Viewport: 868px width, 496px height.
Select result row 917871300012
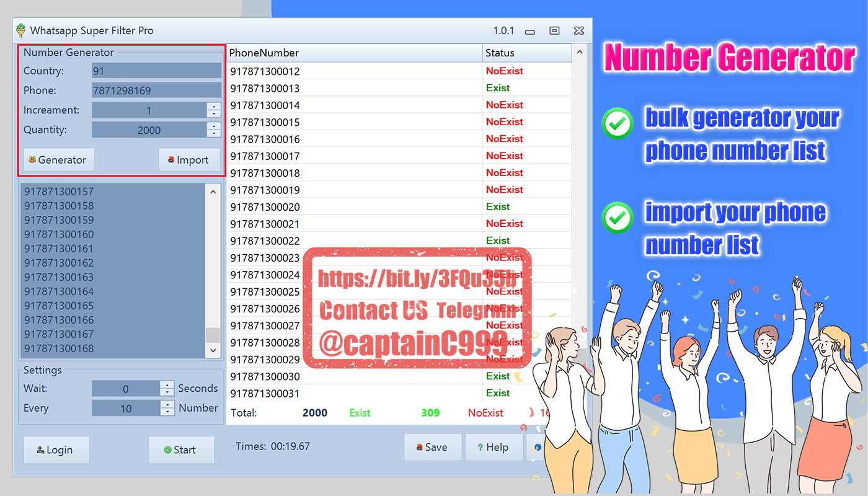[x=399, y=71]
